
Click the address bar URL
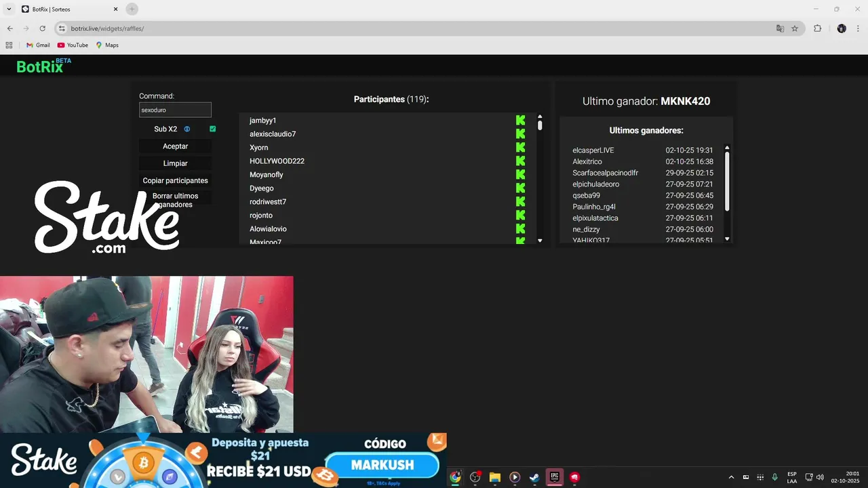pos(107,28)
